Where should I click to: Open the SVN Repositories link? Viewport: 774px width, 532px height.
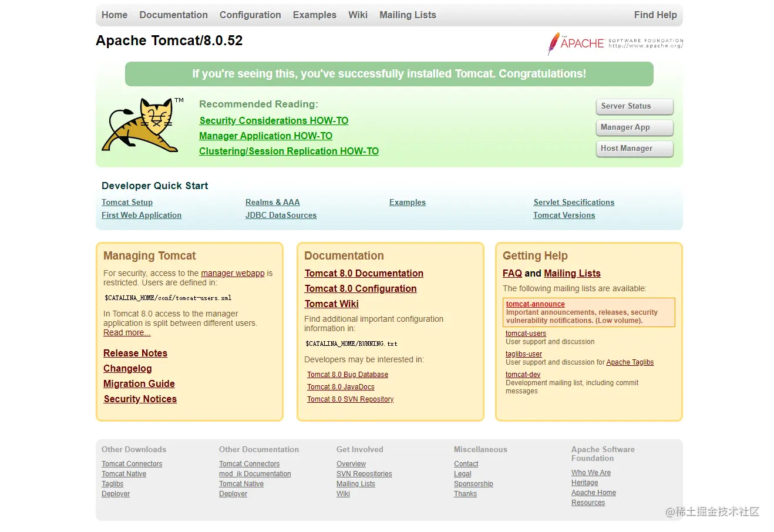click(x=364, y=474)
